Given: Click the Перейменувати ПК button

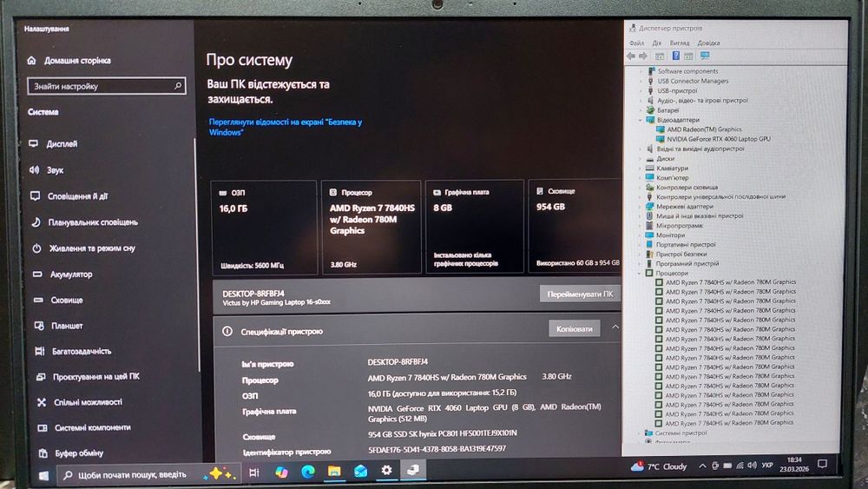Looking at the screenshot, I should [580, 294].
